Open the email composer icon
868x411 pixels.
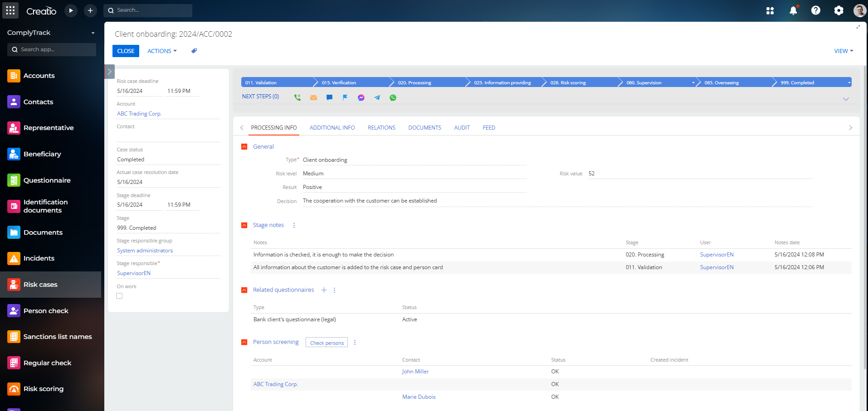coord(313,97)
